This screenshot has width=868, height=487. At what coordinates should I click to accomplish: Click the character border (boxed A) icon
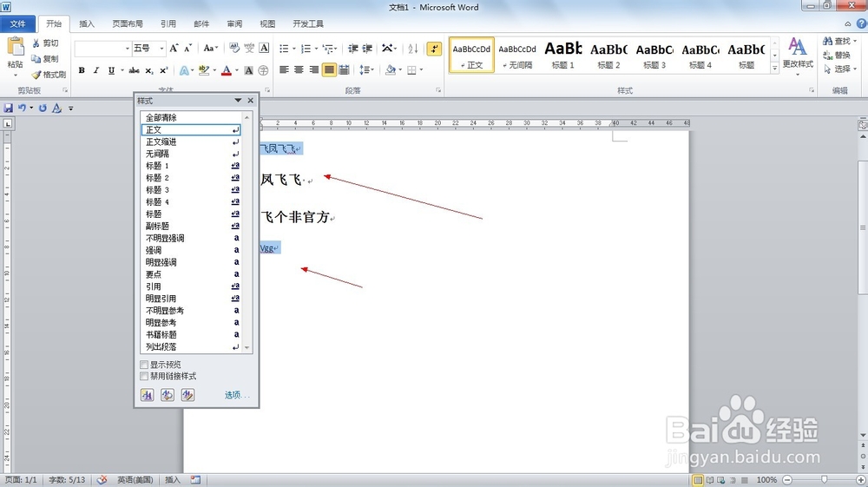tap(264, 48)
